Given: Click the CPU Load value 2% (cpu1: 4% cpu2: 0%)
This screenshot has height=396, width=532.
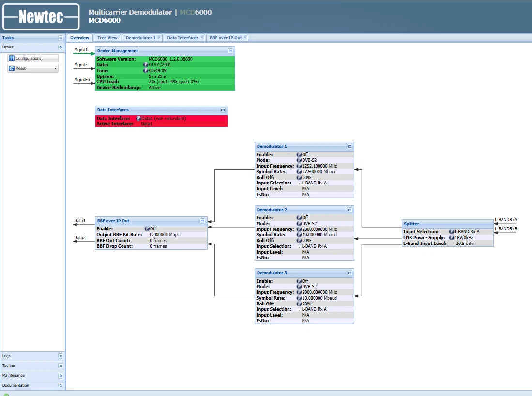Looking at the screenshot, I should pyautogui.click(x=174, y=82).
